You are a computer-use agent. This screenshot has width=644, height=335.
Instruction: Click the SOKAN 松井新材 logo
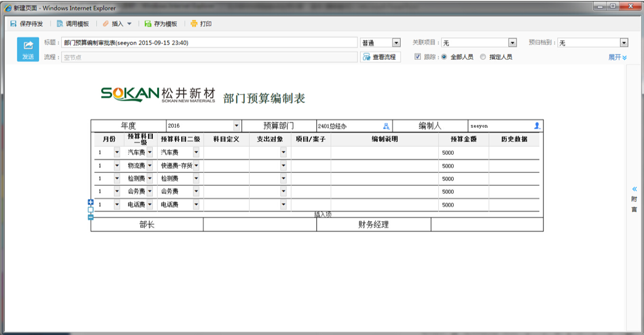tap(158, 94)
